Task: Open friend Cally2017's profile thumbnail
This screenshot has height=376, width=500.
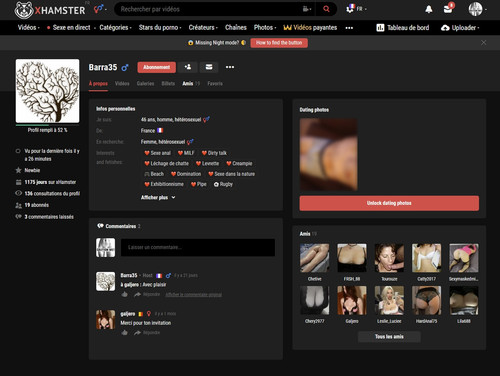Action: (x=426, y=258)
